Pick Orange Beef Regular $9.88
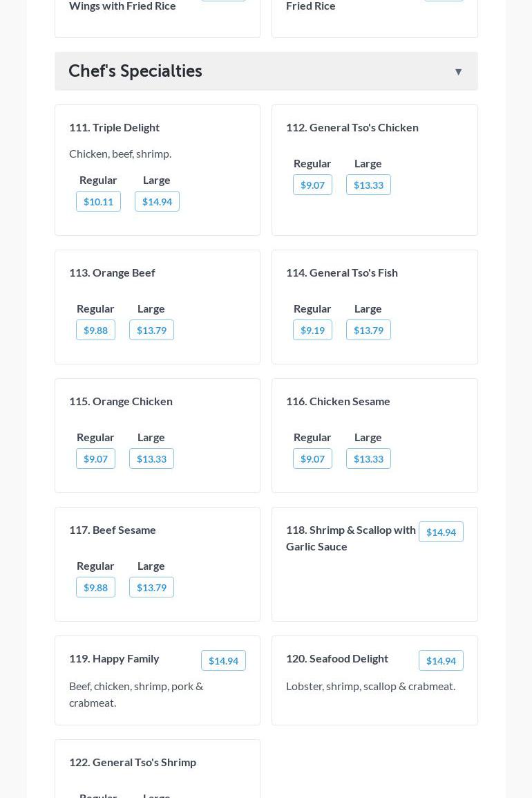 click(95, 331)
